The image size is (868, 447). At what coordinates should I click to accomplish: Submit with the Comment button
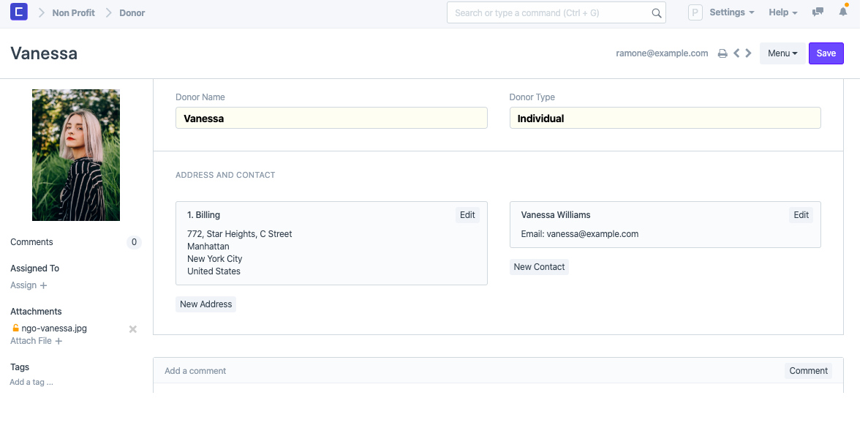pos(808,371)
